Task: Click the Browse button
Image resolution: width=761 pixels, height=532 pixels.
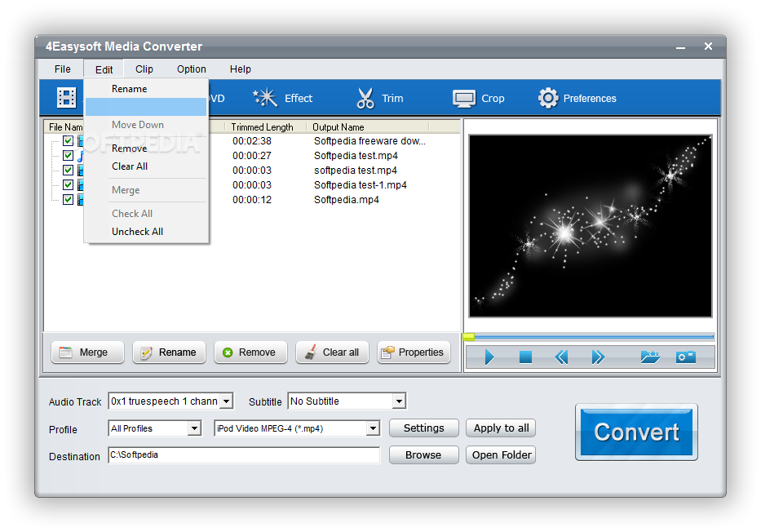Action: 423,454
